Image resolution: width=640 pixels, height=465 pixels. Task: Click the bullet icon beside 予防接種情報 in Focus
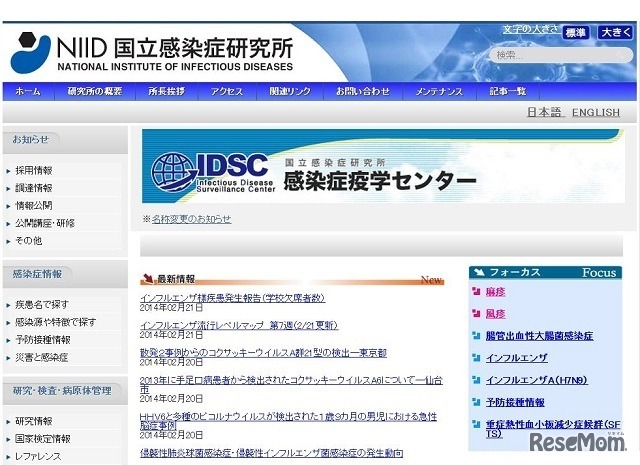click(476, 402)
